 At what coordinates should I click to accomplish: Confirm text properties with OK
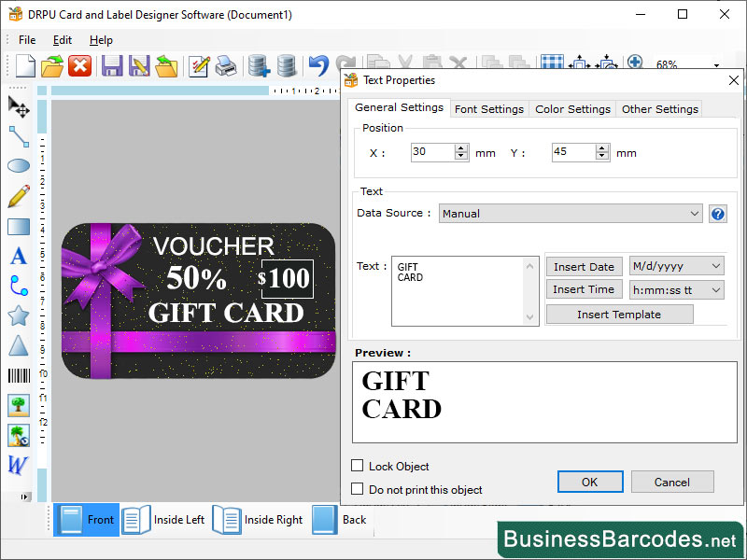590,482
